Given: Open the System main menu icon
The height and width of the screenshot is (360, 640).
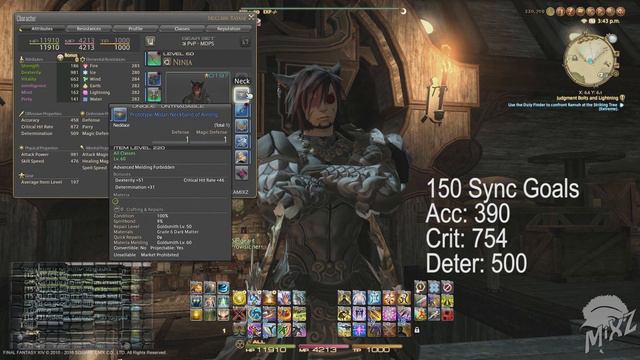Looking at the screenshot, I should [x=620, y=11].
